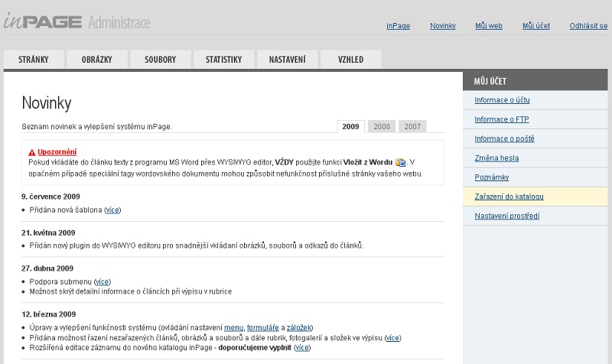Click the Vložit z Wordu icon
Image resolution: width=612 pixels, height=364 pixels.
[x=400, y=162]
